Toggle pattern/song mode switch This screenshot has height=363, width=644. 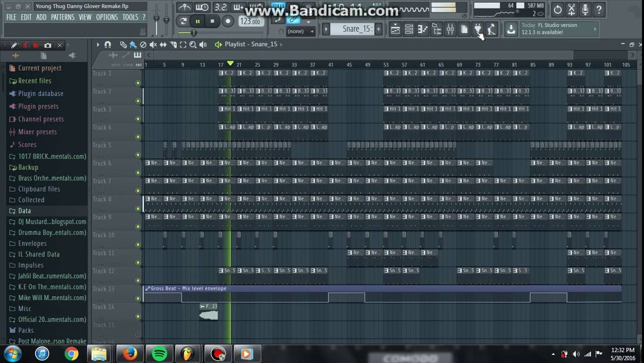click(183, 21)
